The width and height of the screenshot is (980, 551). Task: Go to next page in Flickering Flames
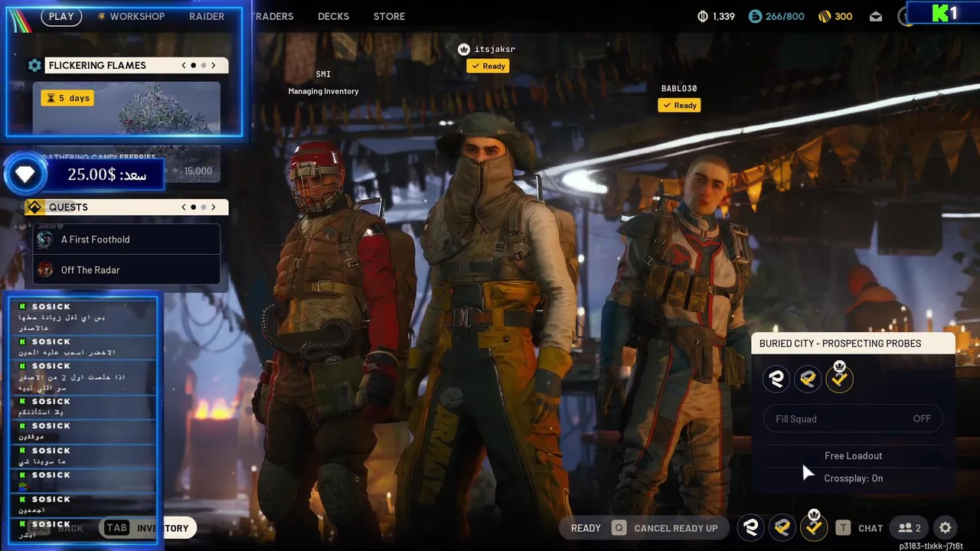pyautogui.click(x=214, y=65)
